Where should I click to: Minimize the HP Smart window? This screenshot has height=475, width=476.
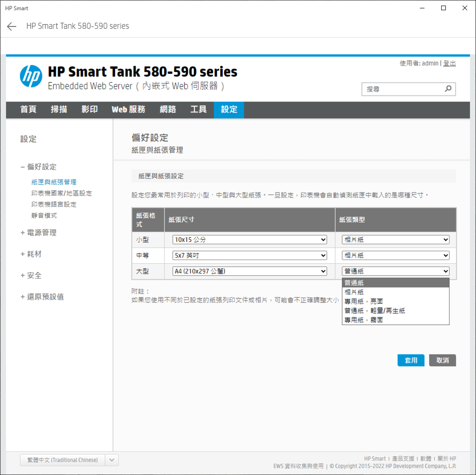pos(422,8)
